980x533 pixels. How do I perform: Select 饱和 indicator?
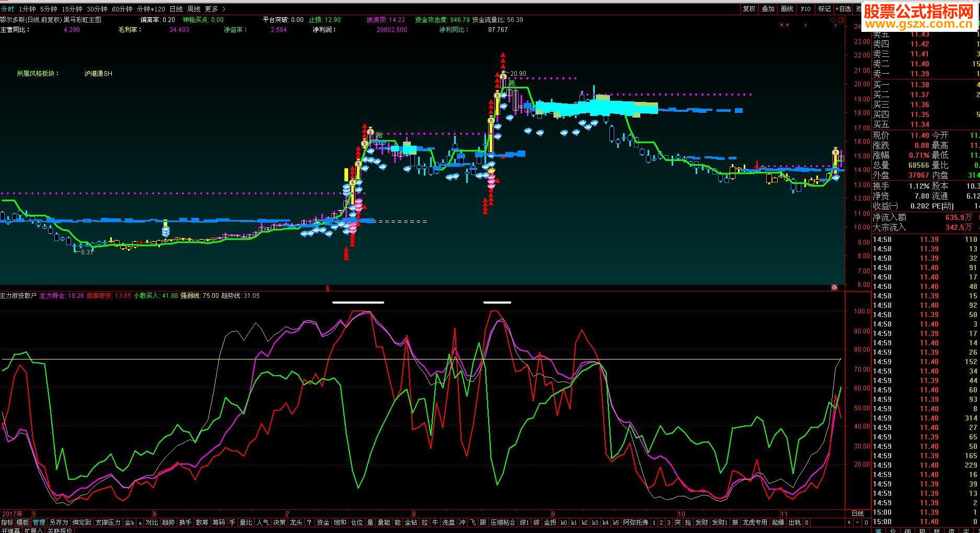[340, 523]
